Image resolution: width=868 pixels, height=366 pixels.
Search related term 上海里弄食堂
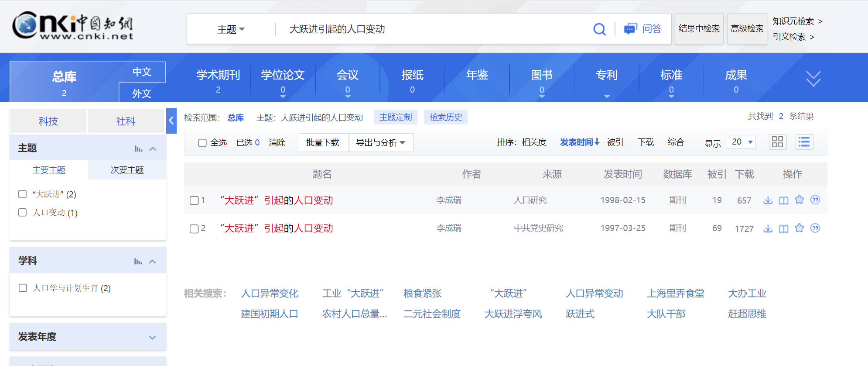point(675,293)
